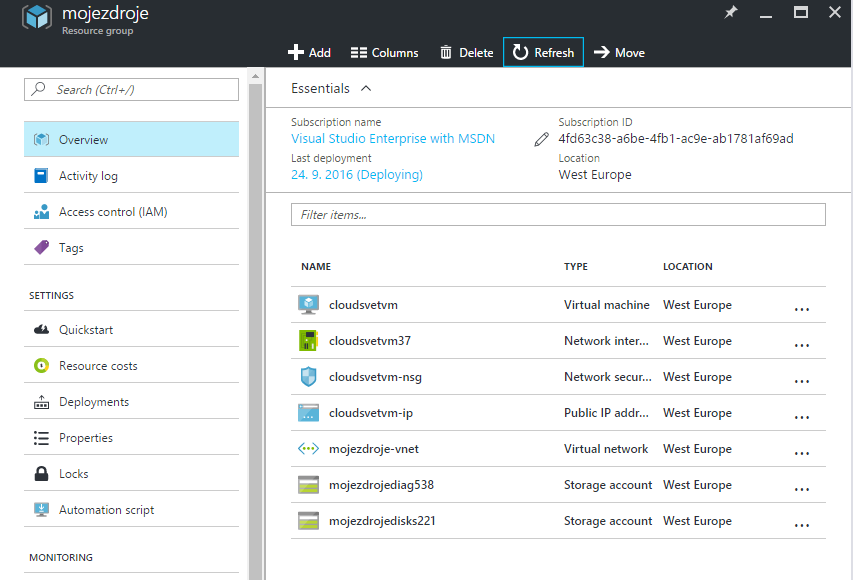Open the more menu for cloudsvetvm row
853x580 pixels.
click(x=802, y=309)
